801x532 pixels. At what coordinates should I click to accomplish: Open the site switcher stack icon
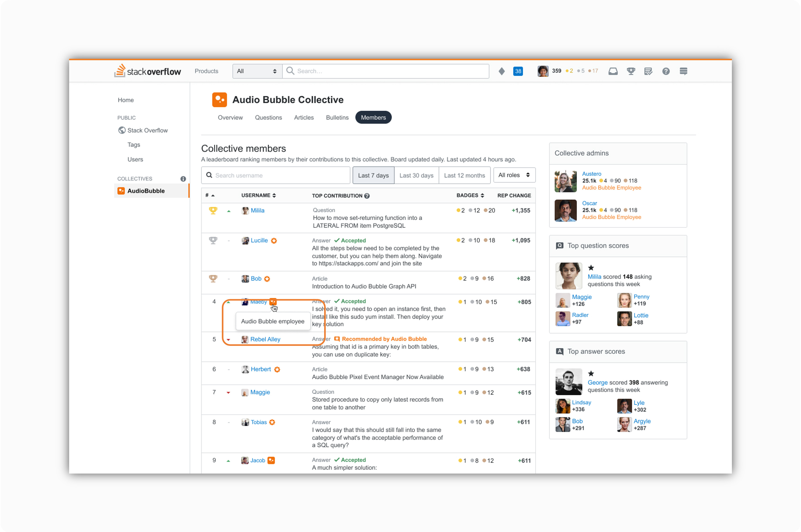tap(683, 71)
